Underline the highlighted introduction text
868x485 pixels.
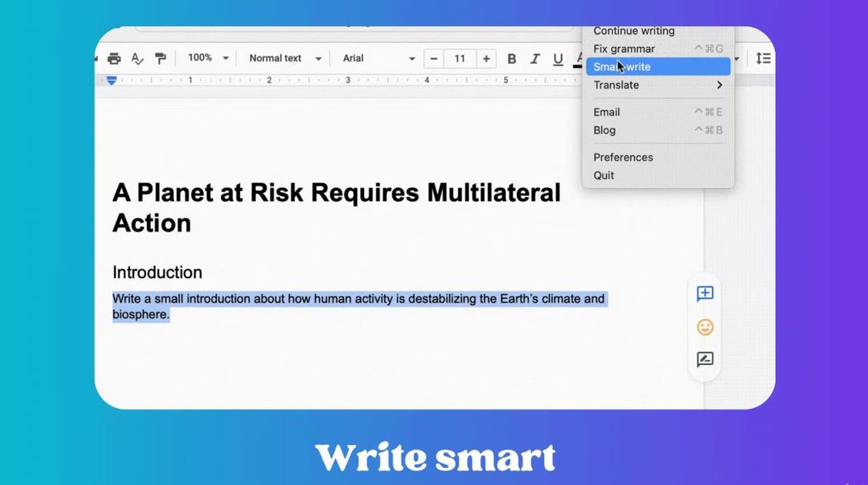(x=557, y=59)
